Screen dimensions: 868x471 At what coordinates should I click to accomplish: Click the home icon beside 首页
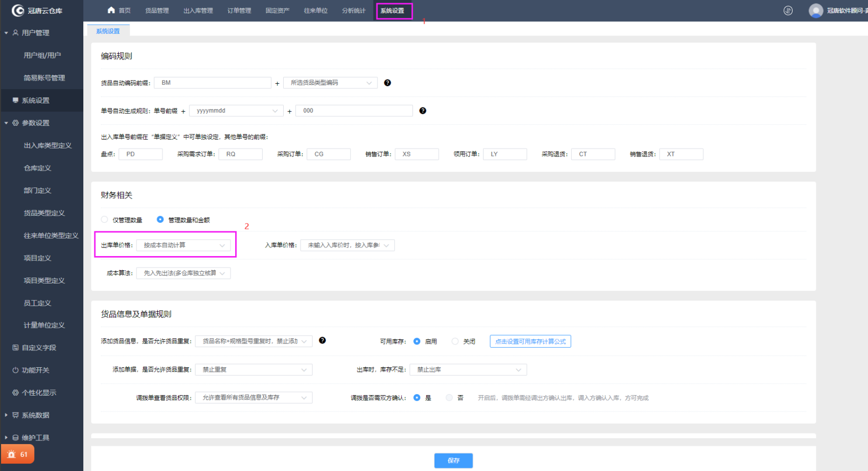(x=111, y=10)
